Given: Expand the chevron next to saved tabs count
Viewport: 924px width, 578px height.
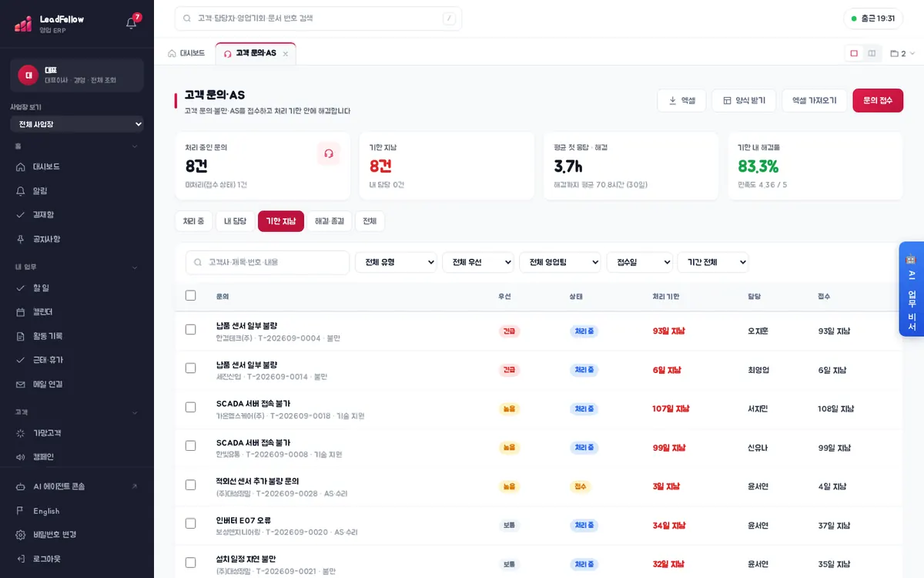Looking at the screenshot, I should click(912, 54).
